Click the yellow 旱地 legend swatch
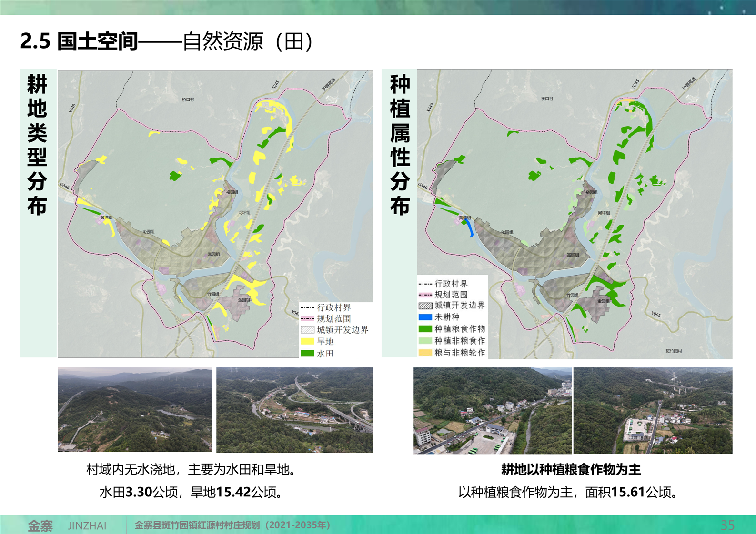The width and height of the screenshot is (756, 534). [307, 341]
